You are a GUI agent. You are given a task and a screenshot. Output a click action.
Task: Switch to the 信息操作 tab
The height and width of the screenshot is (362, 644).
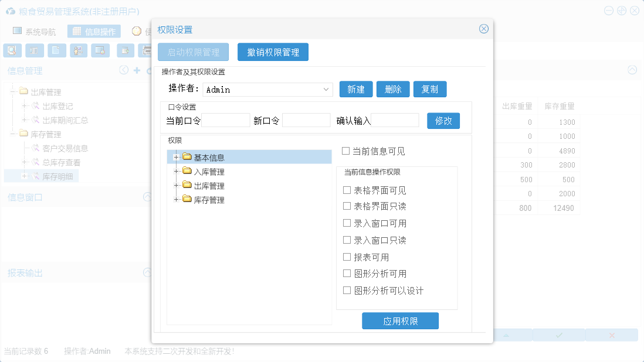[94, 32]
